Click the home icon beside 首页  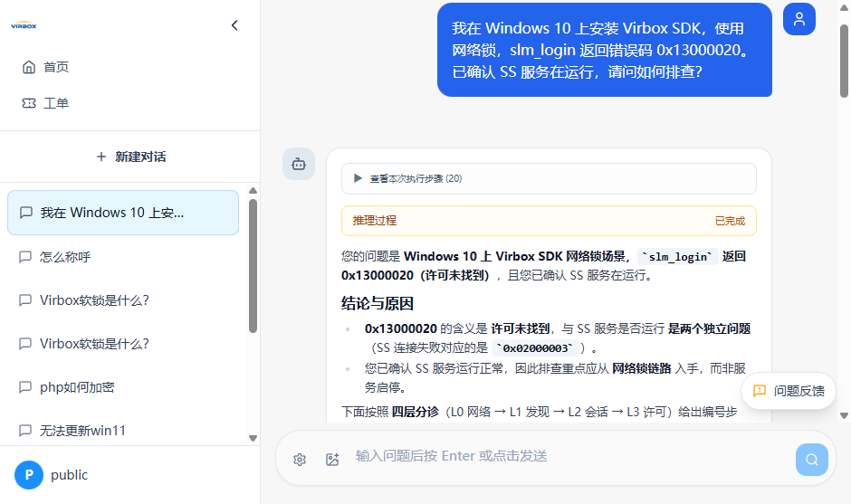29,67
